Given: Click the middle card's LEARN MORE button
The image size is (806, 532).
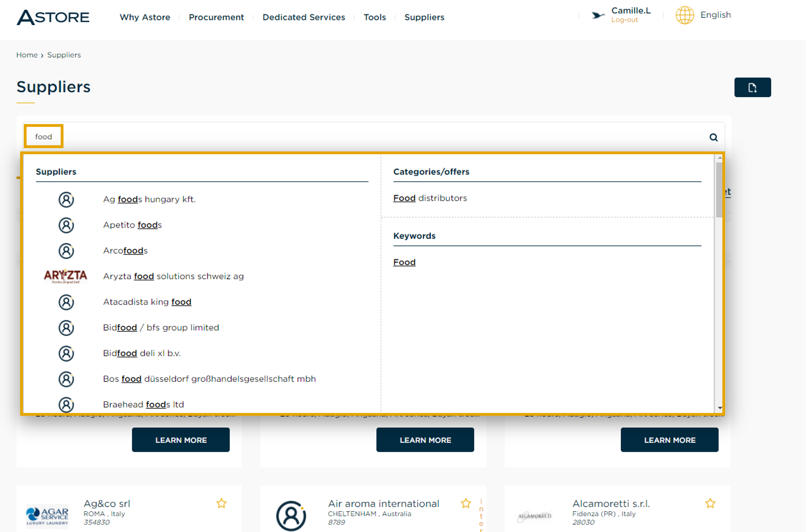Looking at the screenshot, I should [x=425, y=440].
